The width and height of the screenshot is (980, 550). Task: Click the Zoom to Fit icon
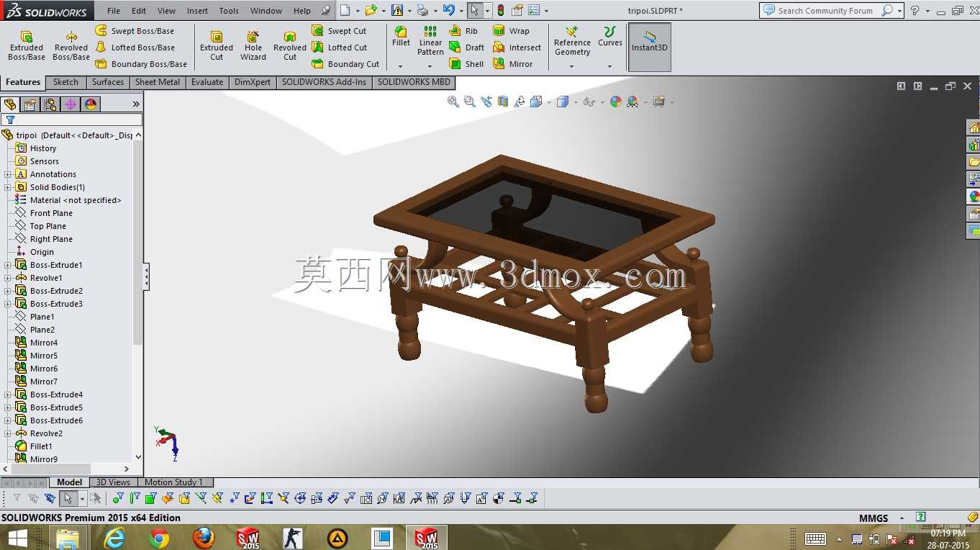(x=453, y=102)
